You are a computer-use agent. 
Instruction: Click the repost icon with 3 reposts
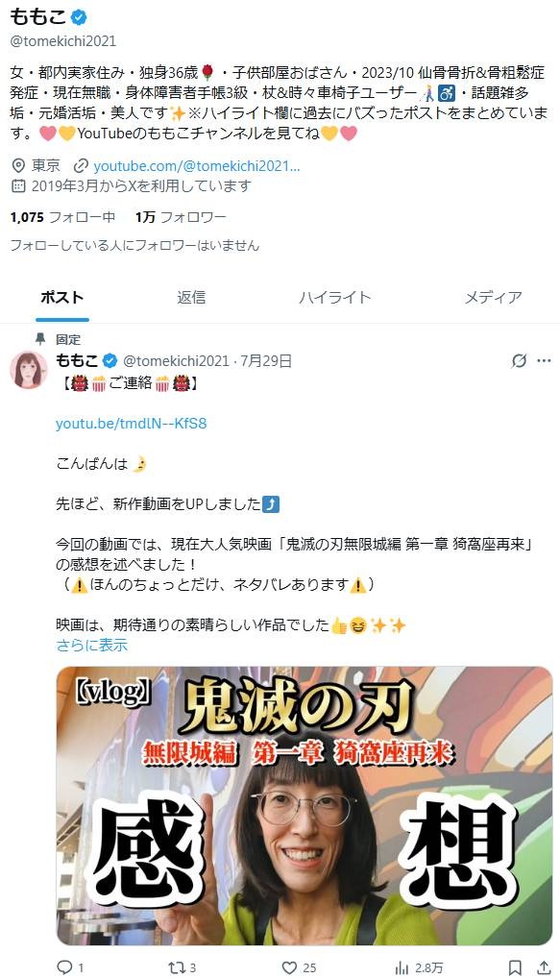click(175, 967)
